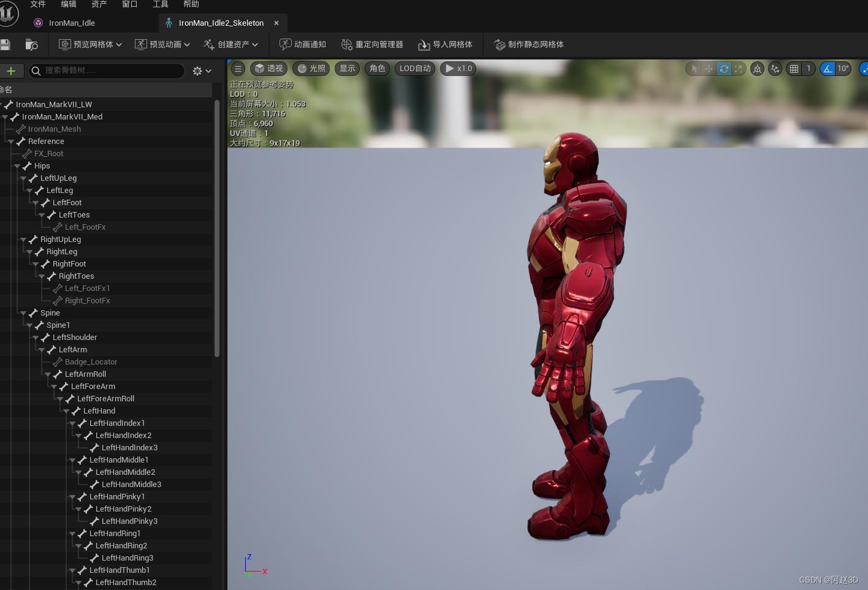Collapse the LeftHand bone node
This screenshot has width=868, height=590.
[66, 411]
